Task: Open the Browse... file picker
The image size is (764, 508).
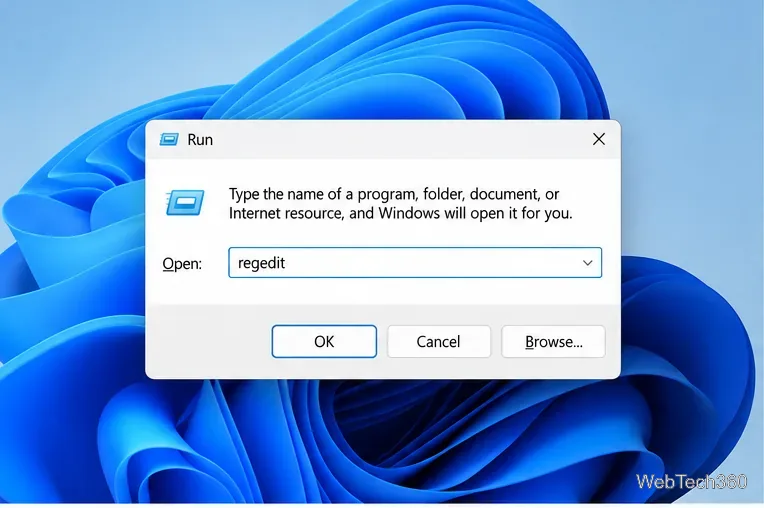Action: (x=553, y=341)
